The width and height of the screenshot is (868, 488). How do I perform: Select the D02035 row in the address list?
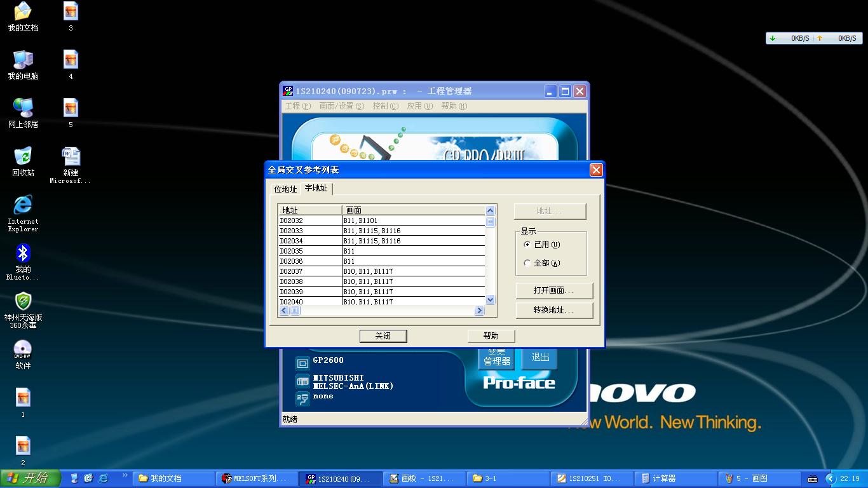[309, 251]
